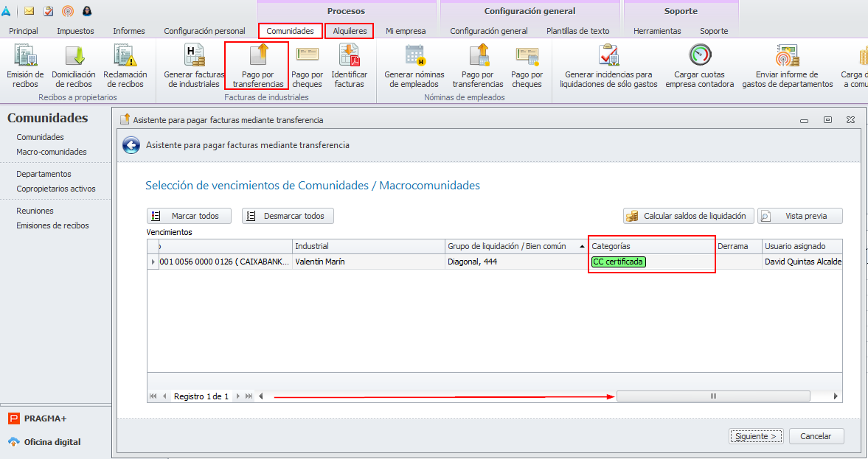The image size is (868, 459).
Task: Sort by Grupo de liquidación / Bien común column
Action: (x=515, y=246)
